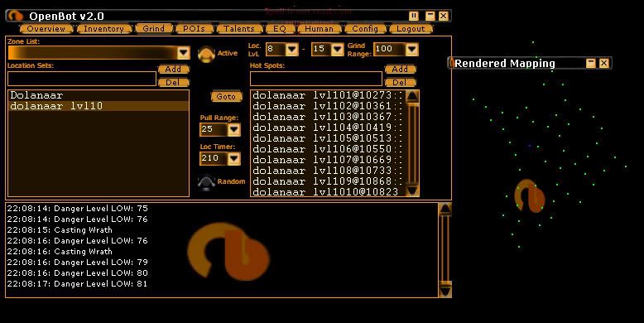
Task: Minimize the Rendered Mapping window
Action: click(x=590, y=63)
